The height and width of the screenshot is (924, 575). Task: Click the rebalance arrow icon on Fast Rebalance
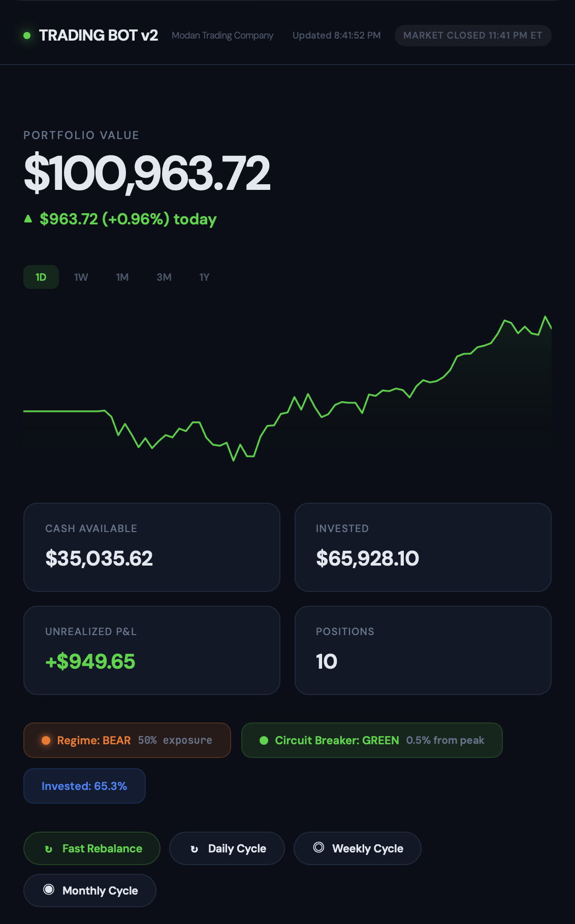49,848
